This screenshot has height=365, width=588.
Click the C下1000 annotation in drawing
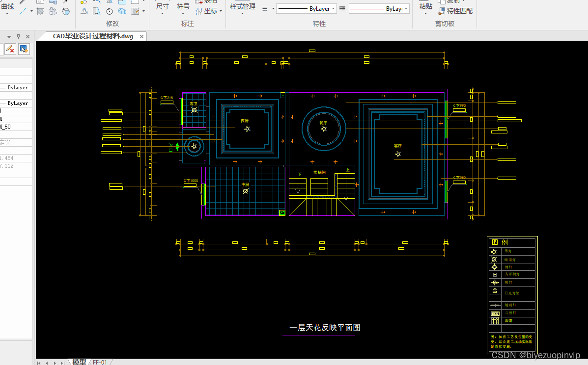191,181
